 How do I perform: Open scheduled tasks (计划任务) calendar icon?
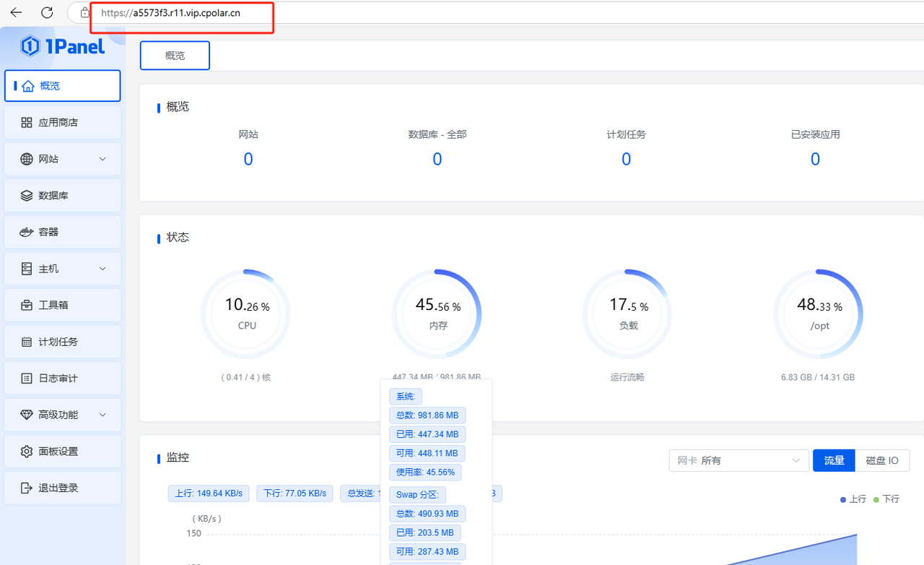pyautogui.click(x=27, y=342)
